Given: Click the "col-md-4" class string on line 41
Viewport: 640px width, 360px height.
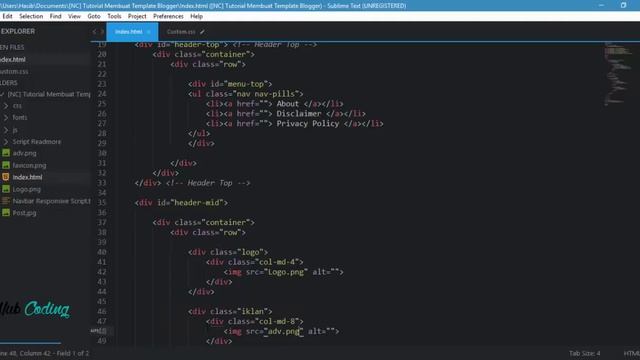Looking at the screenshot, I should pos(276,262).
